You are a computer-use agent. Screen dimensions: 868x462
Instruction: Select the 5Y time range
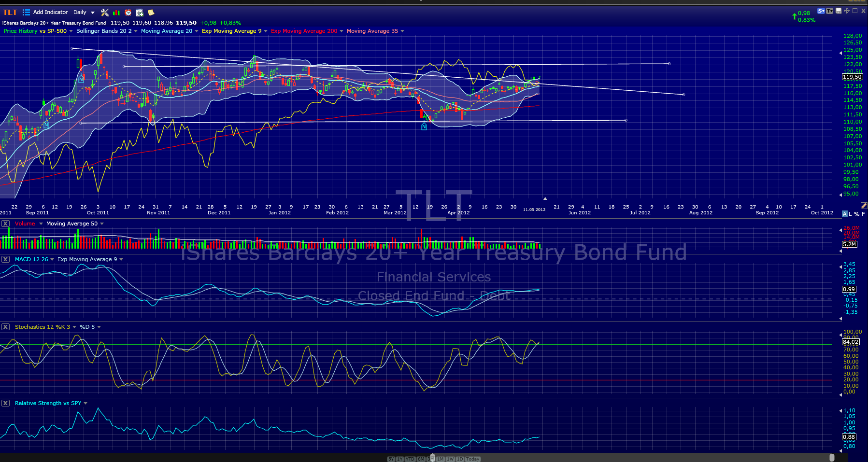tap(391, 459)
